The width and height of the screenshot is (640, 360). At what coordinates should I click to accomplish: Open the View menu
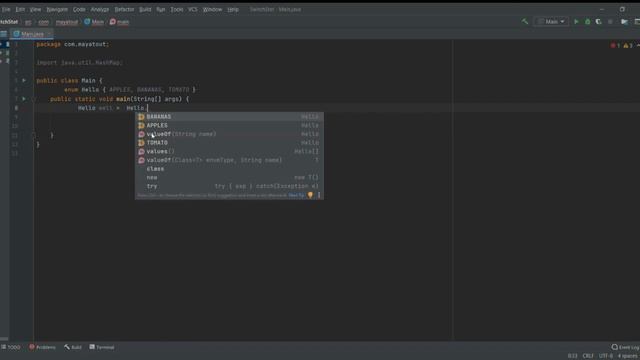tap(35, 9)
